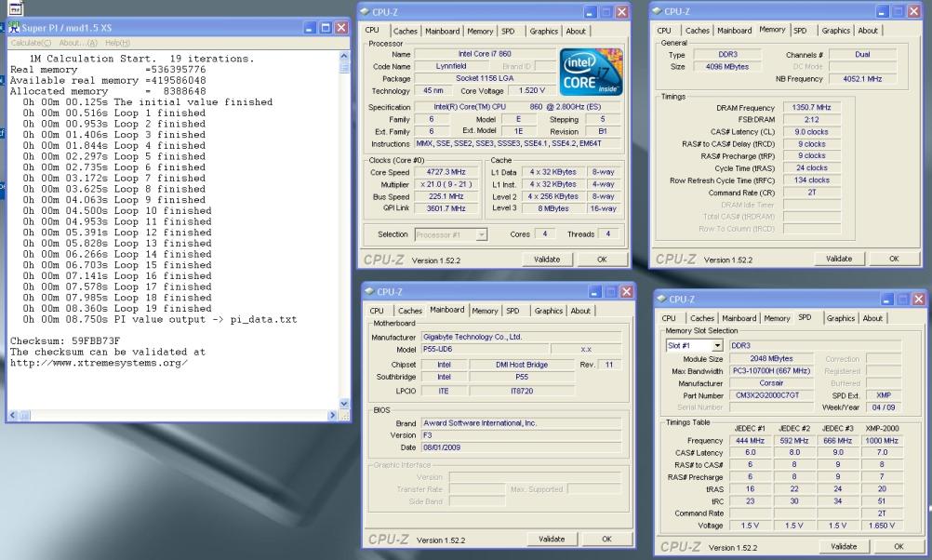The width and height of the screenshot is (932, 560).
Task: Click the CPU-Z icon in the Memory window title bar
Action: [657, 11]
